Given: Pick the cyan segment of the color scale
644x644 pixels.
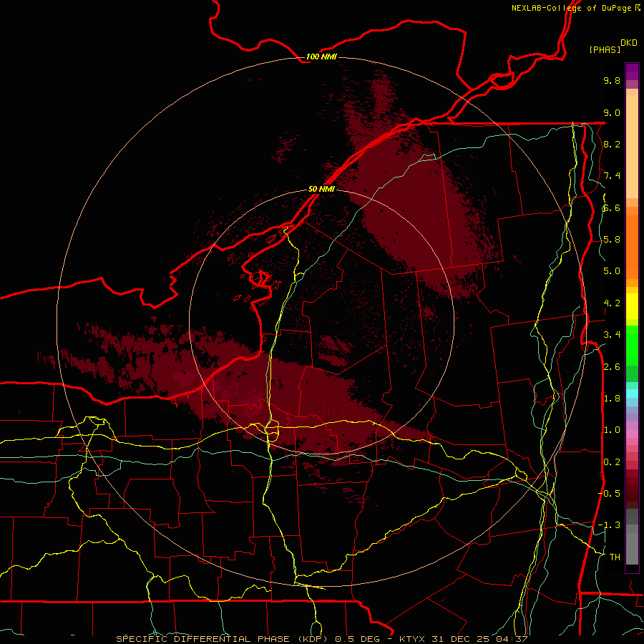Looking at the screenshot, I should (x=632, y=393).
